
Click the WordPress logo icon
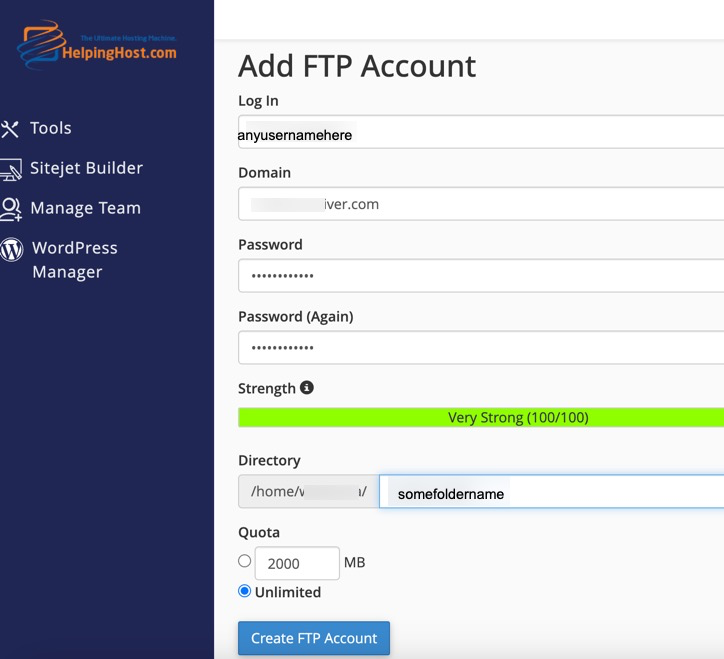click(12, 249)
